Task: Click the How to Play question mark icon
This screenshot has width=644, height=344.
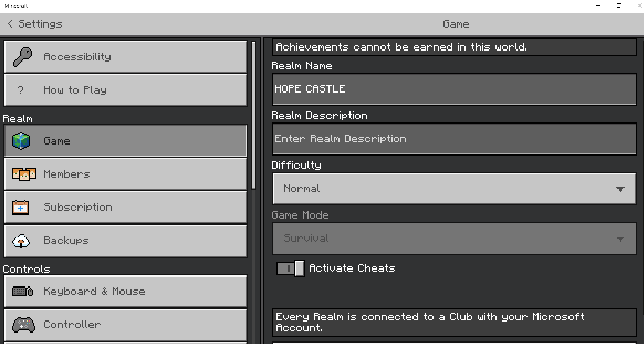Action: [21, 90]
